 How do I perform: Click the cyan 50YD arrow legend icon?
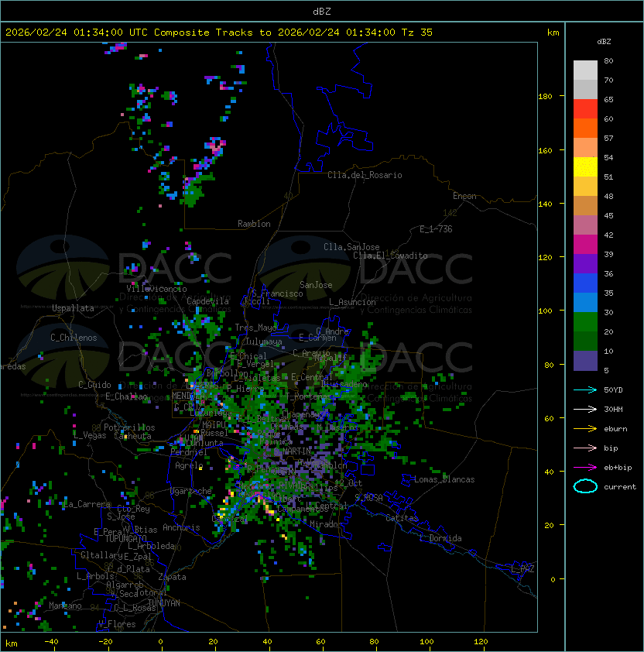click(x=585, y=389)
